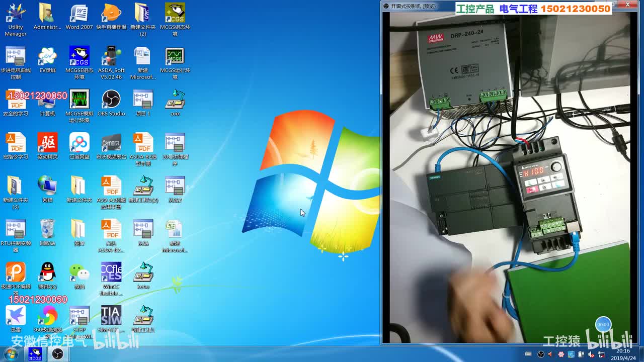
Task: Launch the OBS Studio desktop shortcut
Action: 111,104
